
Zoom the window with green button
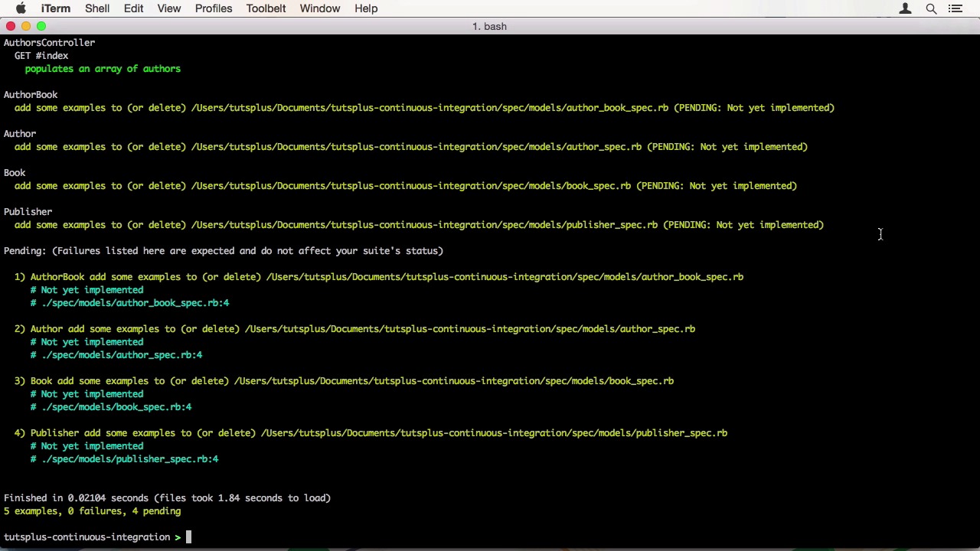41,26
